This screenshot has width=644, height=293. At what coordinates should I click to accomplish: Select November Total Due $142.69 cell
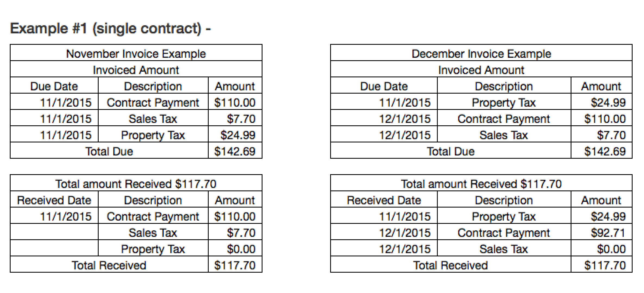coord(235,151)
